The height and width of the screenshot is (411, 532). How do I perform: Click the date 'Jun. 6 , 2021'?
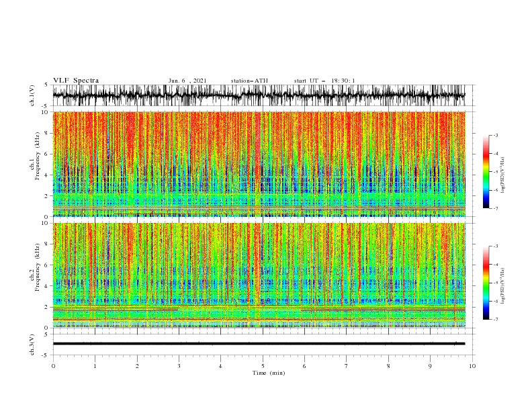pyautogui.click(x=187, y=81)
